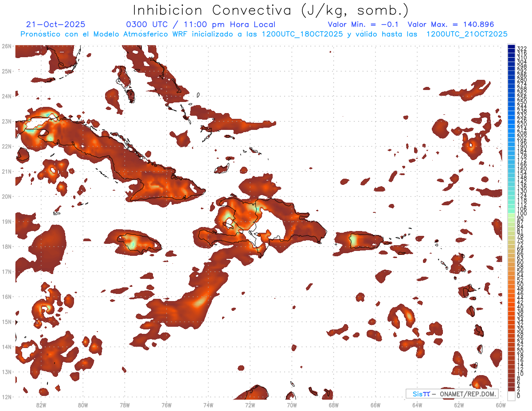The image size is (532, 411).
Task: Click the 21-Oct-2025 date label
Action: pos(55,24)
